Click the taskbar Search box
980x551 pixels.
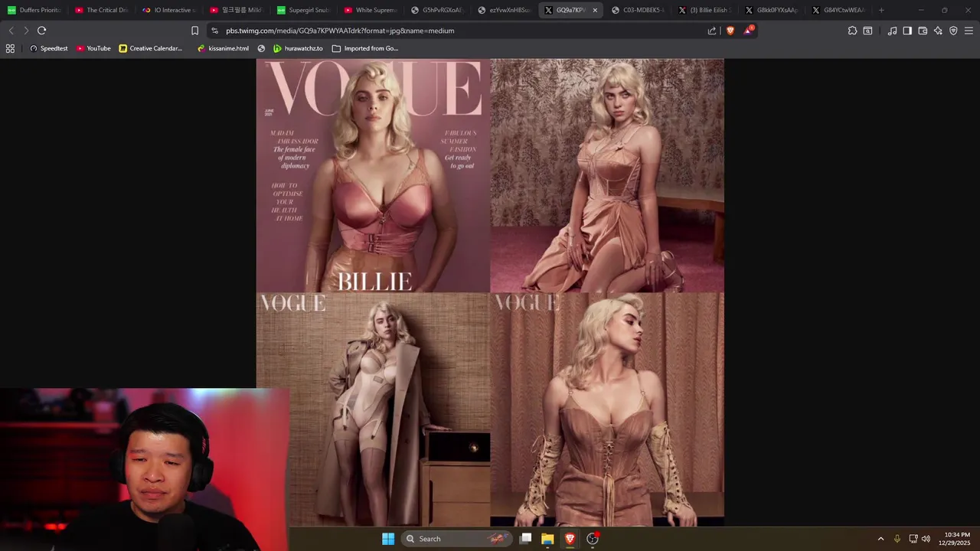pyautogui.click(x=456, y=539)
